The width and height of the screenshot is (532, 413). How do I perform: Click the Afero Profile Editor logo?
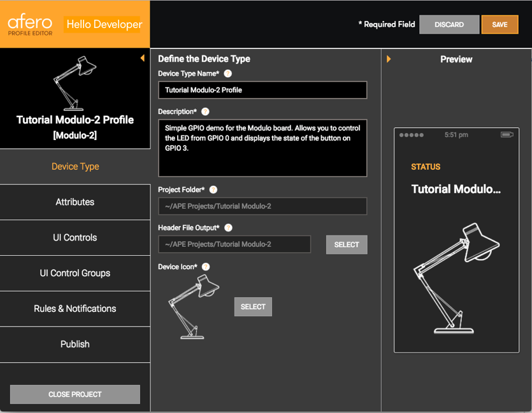pyautogui.click(x=30, y=24)
